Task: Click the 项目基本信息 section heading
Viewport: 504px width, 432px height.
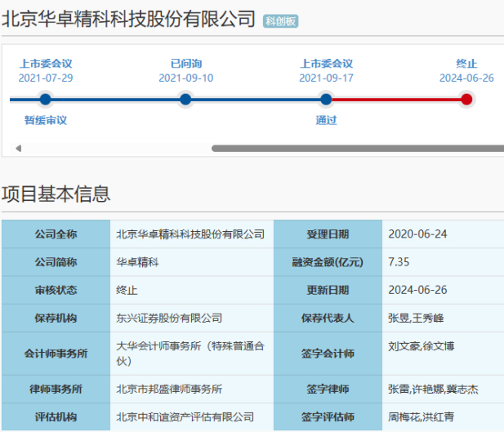Action: point(56,194)
